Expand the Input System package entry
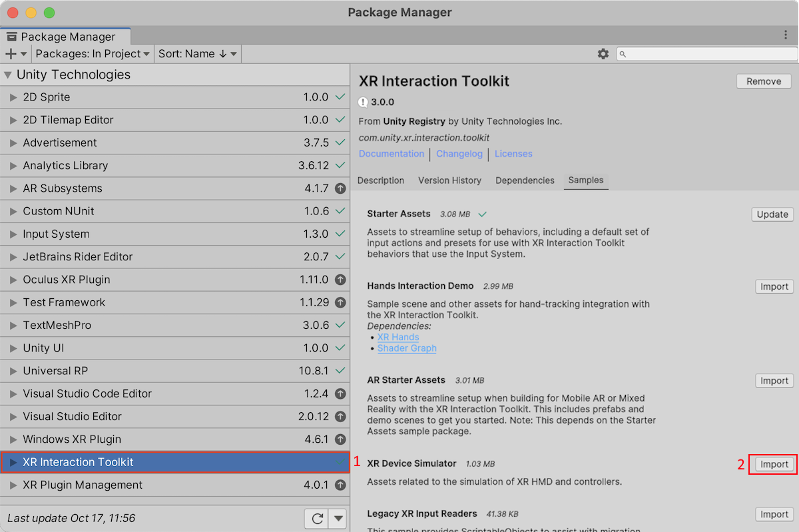The height and width of the screenshot is (532, 799). coord(13,234)
